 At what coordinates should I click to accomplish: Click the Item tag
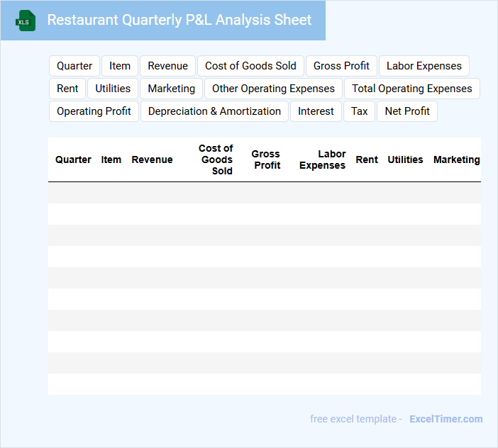[120, 66]
